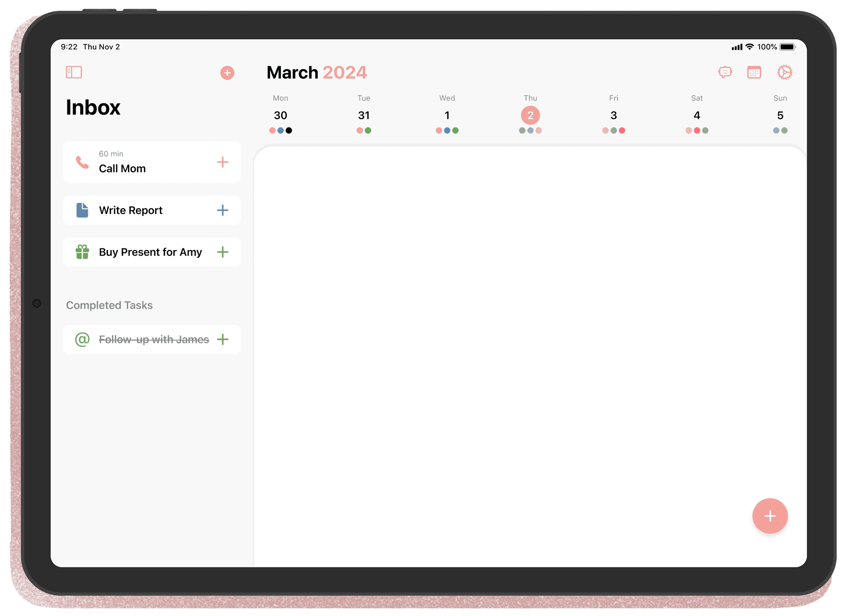This screenshot has width=857, height=616.
Task: Expand the Completed Tasks section
Action: (x=109, y=305)
